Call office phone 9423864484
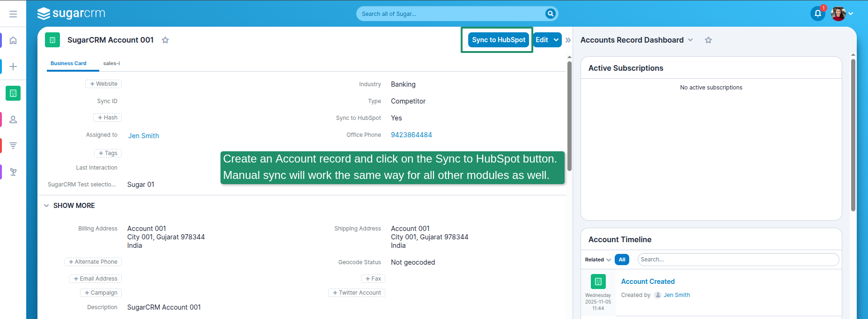Viewport: 868px width, 319px height. (412, 135)
